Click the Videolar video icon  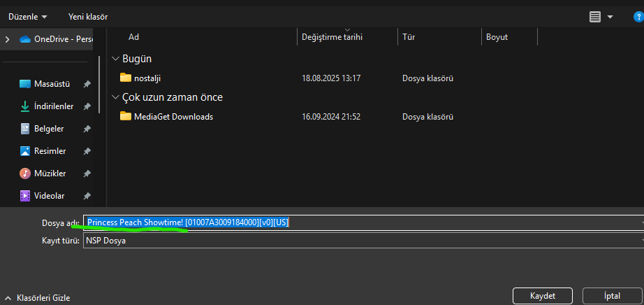25,196
